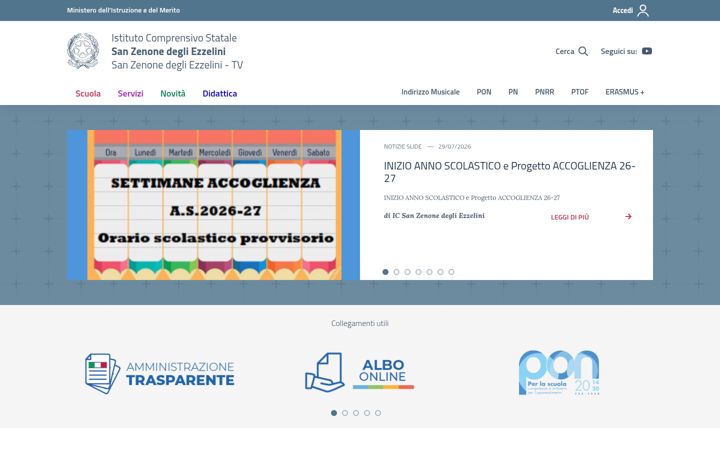Select seventh news slide dot
This screenshot has width=720, height=450.
click(451, 272)
